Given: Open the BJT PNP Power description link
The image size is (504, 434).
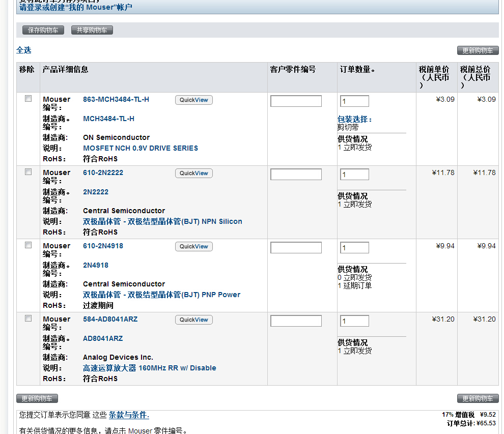Looking at the screenshot, I should click(162, 295).
